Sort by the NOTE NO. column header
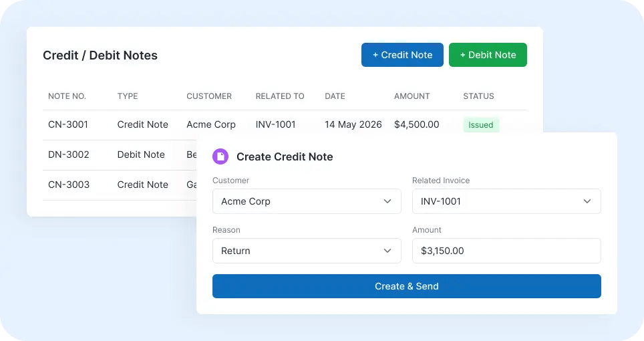This screenshot has width=644, height=341. coord(67,96)
